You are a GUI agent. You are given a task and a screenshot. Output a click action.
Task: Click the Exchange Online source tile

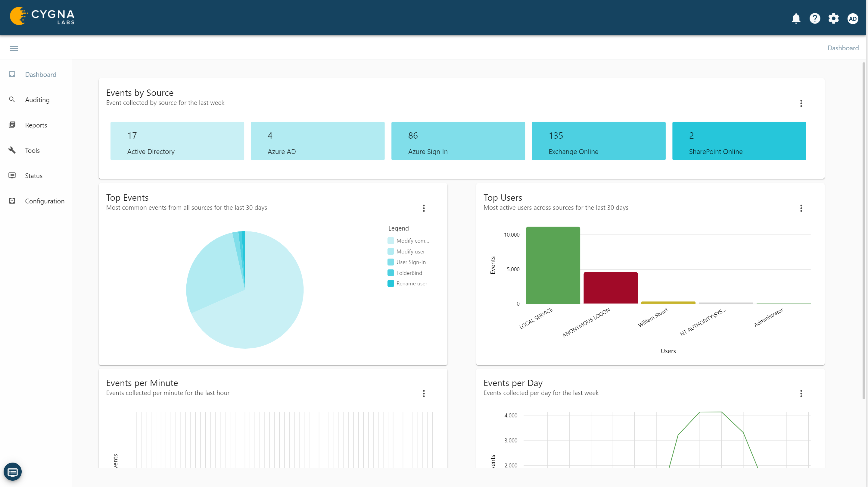click(598, 141)
